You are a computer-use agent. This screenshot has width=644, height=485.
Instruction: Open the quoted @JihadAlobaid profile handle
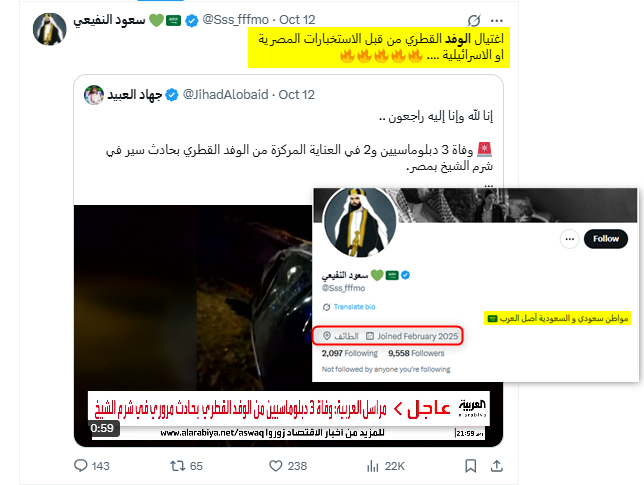(x=225, y=94)
